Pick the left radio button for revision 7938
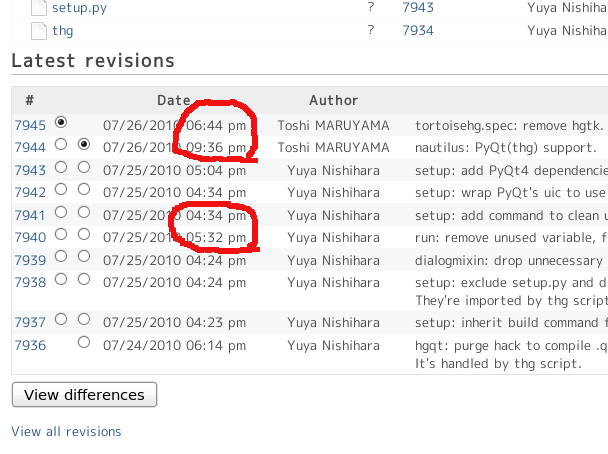The image size is (608, 454). click(x=62, y=279)
